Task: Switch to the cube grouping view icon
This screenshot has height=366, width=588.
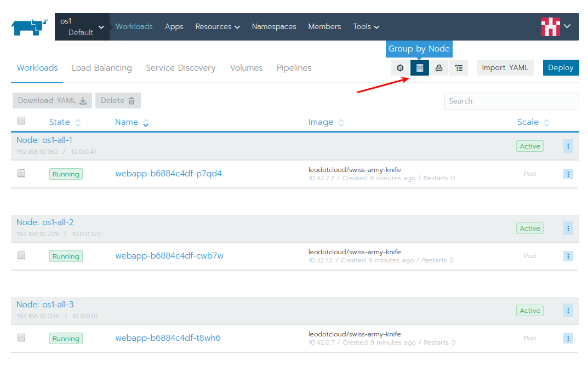Action: pyautogui.click(x=399, y=67)
